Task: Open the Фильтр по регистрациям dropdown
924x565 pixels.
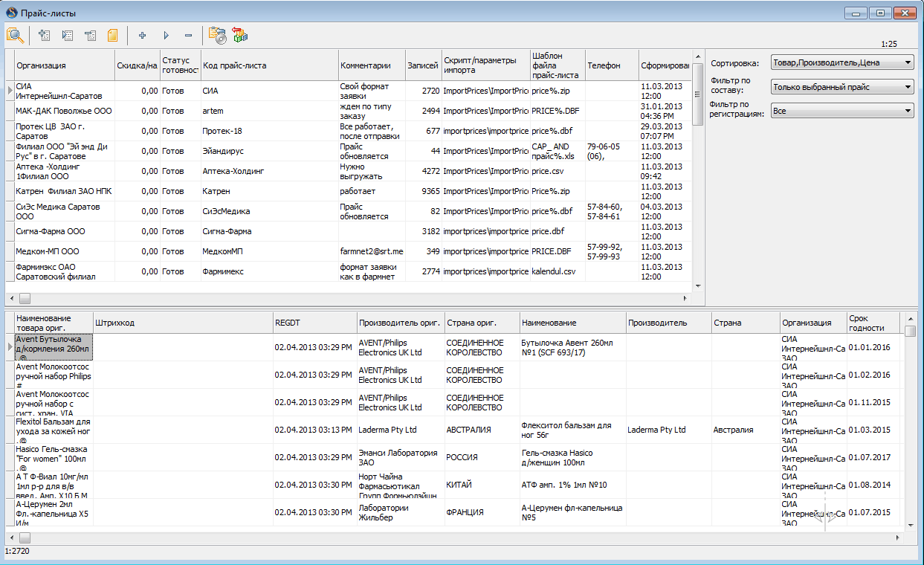Action: 842,111
